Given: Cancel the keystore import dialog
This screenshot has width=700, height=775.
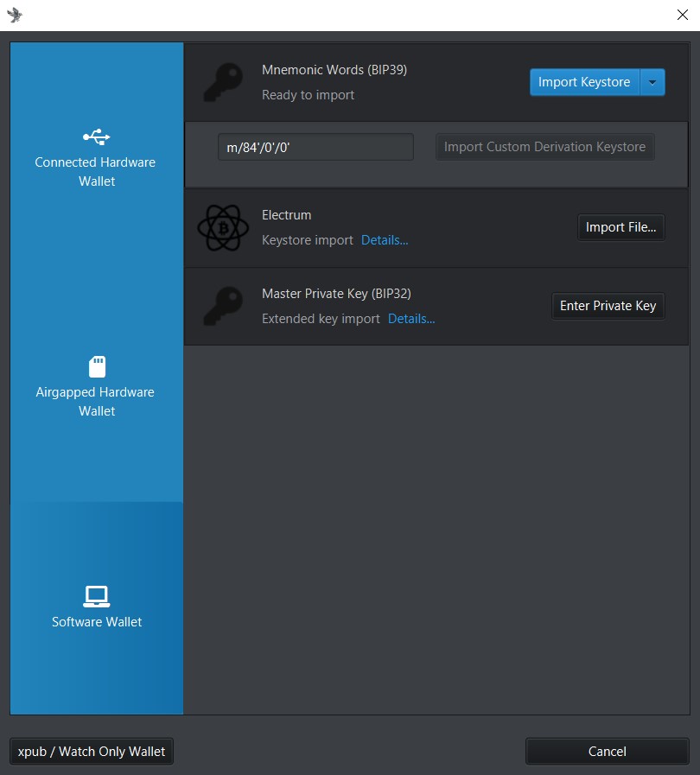Looking at the screenshot, I should point(607,752).
